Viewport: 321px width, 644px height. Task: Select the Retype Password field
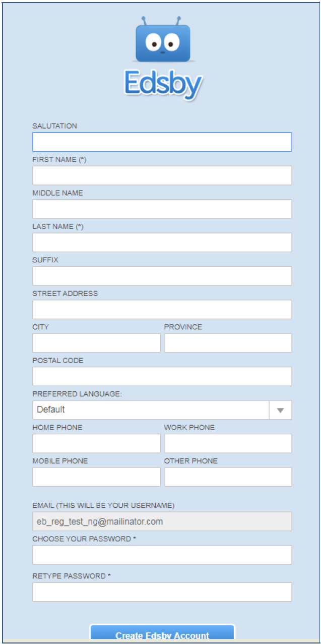(162, 592)
